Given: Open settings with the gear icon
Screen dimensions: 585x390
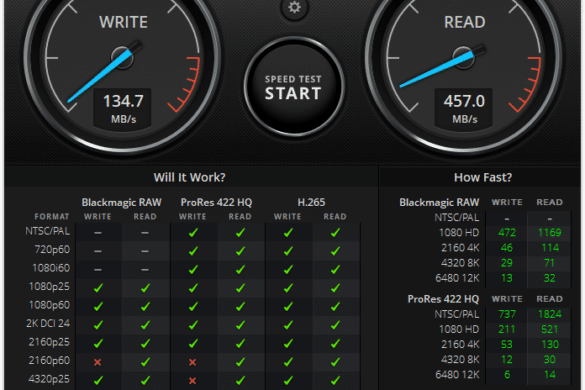Looking at the screenshot, I should 294,7.
